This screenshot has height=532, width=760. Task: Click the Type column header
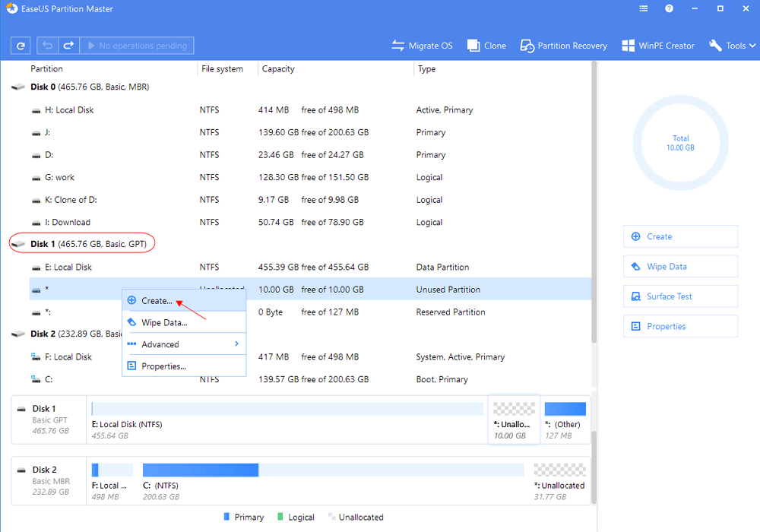pos(426,69)
